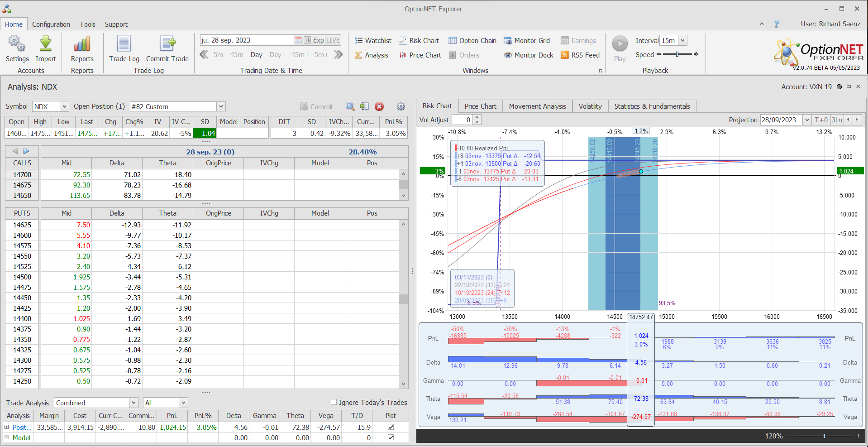This screenshot has width=868, height=447.
Task: Open the Option Chain window
Action: coord(472,41)
